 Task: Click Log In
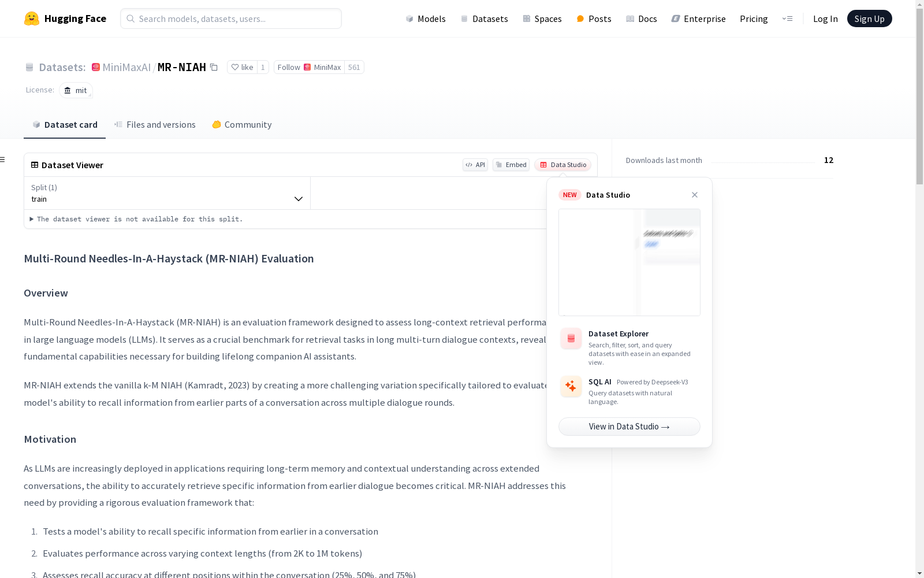[825, 18]
